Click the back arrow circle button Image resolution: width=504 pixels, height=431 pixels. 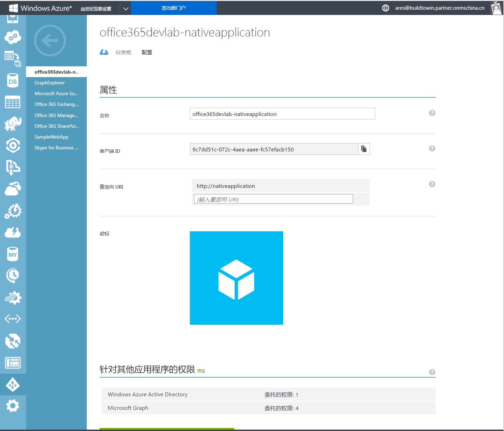[50, 41]
